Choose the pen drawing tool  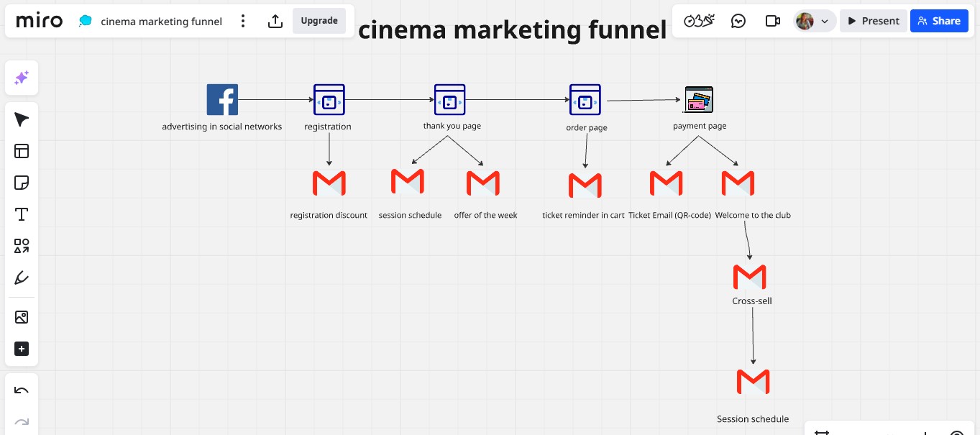(x=22, y=278)
